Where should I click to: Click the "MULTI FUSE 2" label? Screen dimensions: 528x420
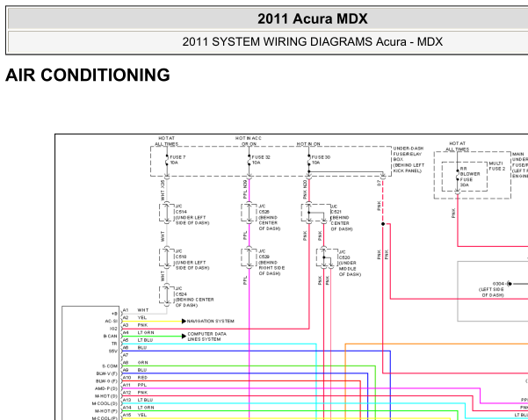coord(497,166)
